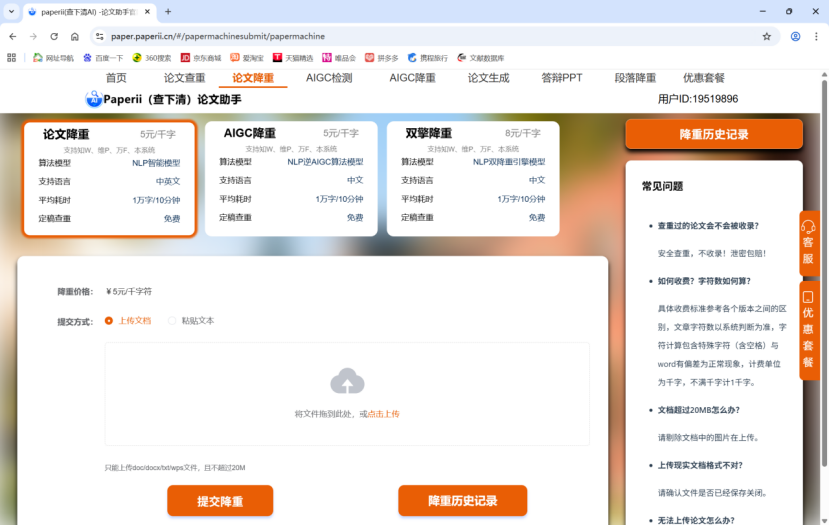Click the NLP智能模型 value

tap(156, 163)
